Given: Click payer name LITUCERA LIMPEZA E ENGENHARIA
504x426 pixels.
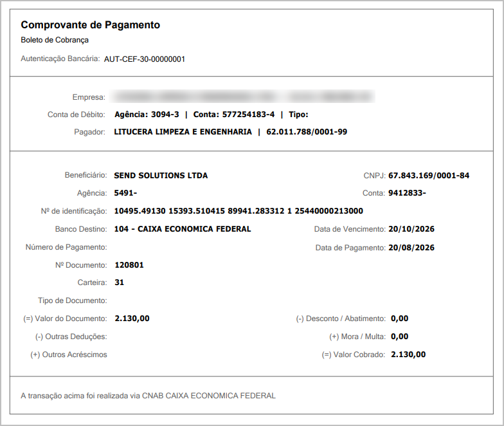Looking at the screenshot, I should click(183, 132).
